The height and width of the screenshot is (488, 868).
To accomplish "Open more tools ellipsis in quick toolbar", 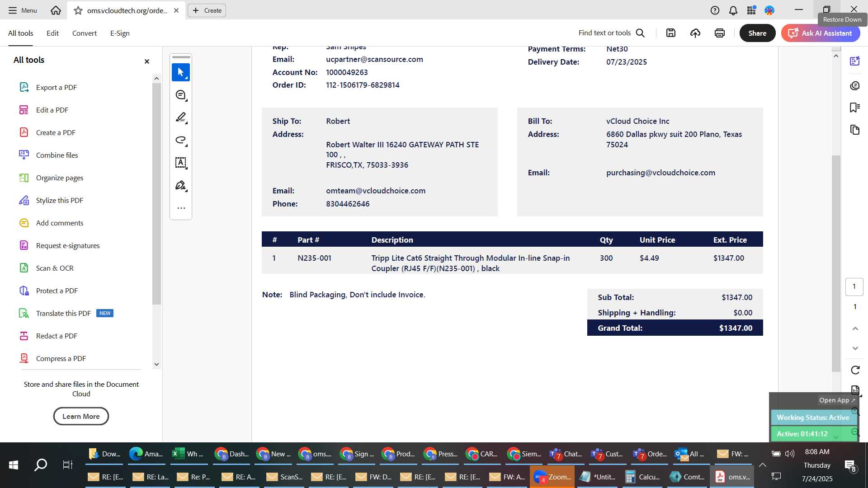I will click(x=181, y=208).
